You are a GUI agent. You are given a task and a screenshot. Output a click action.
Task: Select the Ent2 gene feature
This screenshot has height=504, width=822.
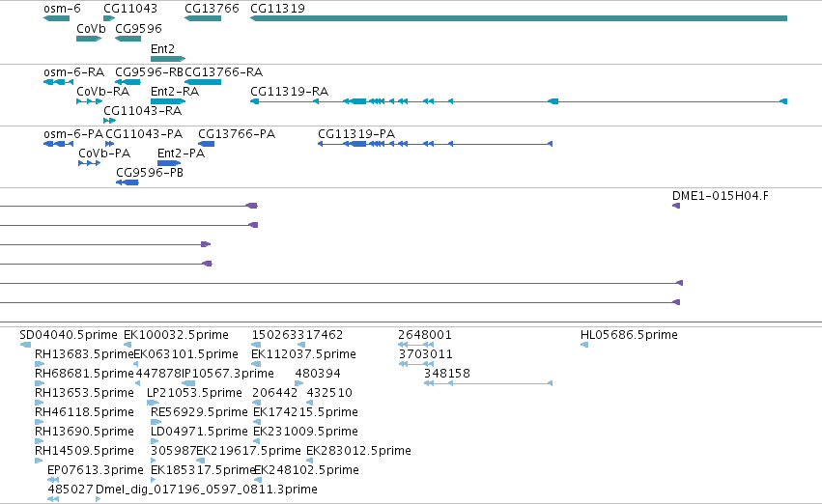pos(168,59)
